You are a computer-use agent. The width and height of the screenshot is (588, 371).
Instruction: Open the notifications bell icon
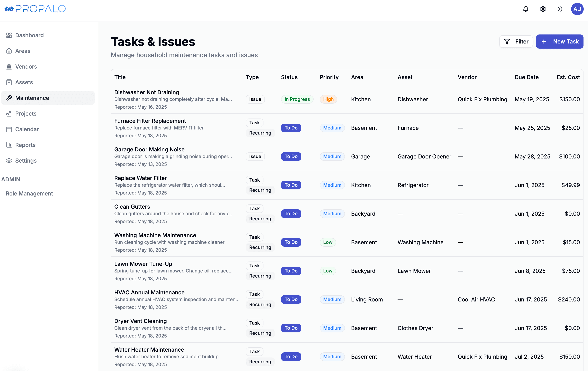pyautogui.click(x=526, y=9)
